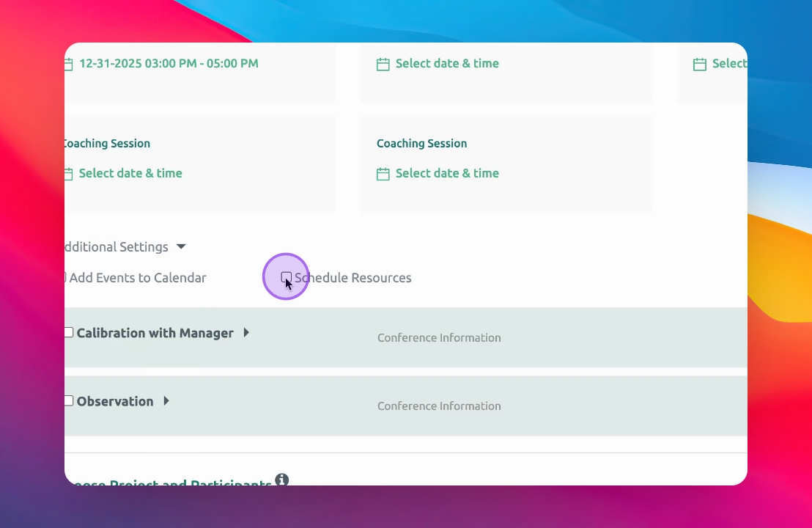The image size is (812, 528).
Task: Click calendar icon in the card above the right Coaching Session
Action: [x=383, y=65]
